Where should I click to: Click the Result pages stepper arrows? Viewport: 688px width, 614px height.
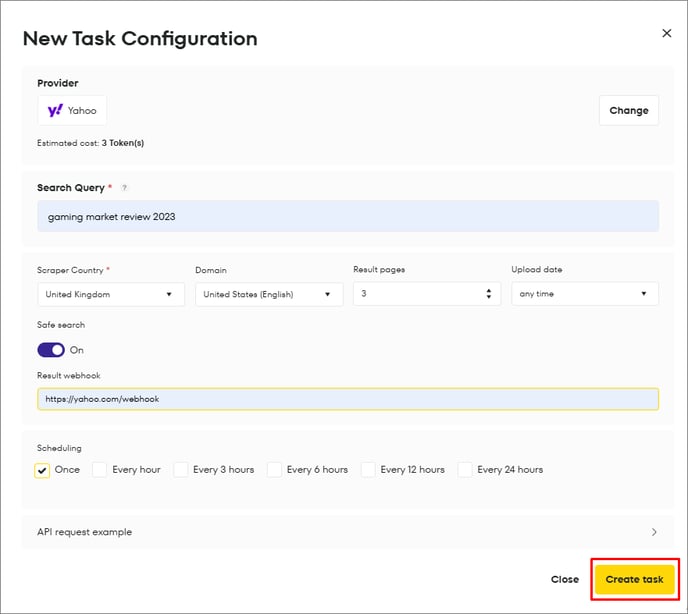pyautogui.click(x=488, y=294)
